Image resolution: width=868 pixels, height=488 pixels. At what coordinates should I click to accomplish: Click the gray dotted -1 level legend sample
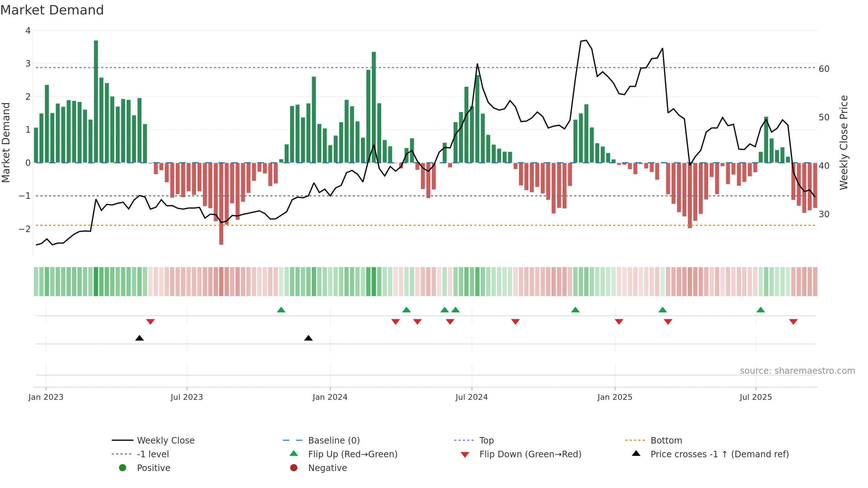[x=122, y=454]
